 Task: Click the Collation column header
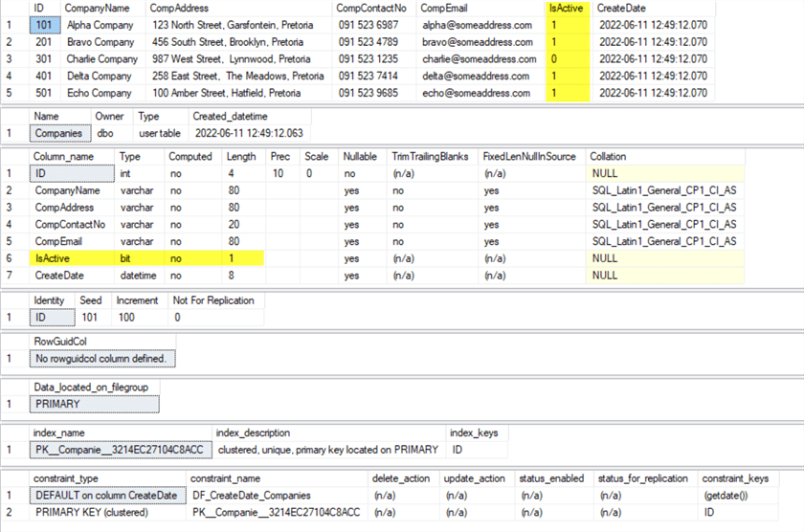coord(608,156)
